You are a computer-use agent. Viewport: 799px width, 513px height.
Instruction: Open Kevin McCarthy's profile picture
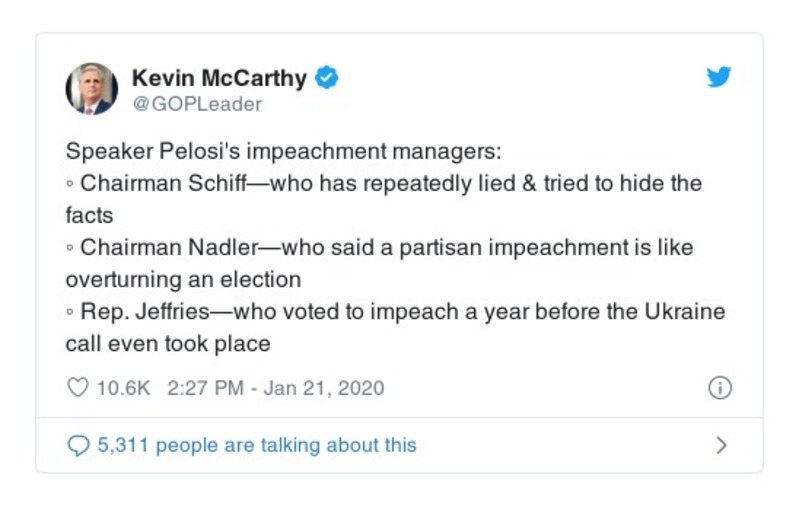click(92, 89)
